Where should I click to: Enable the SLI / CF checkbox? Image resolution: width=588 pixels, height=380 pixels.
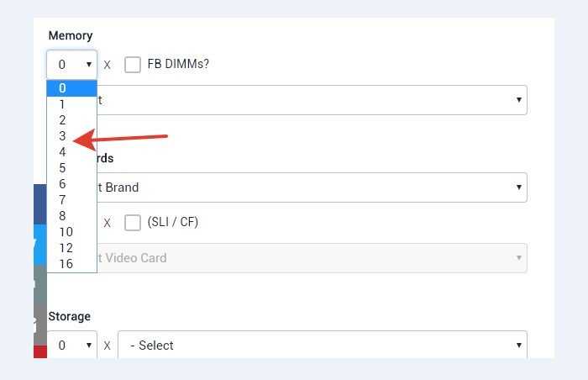(x=133, y=223)
